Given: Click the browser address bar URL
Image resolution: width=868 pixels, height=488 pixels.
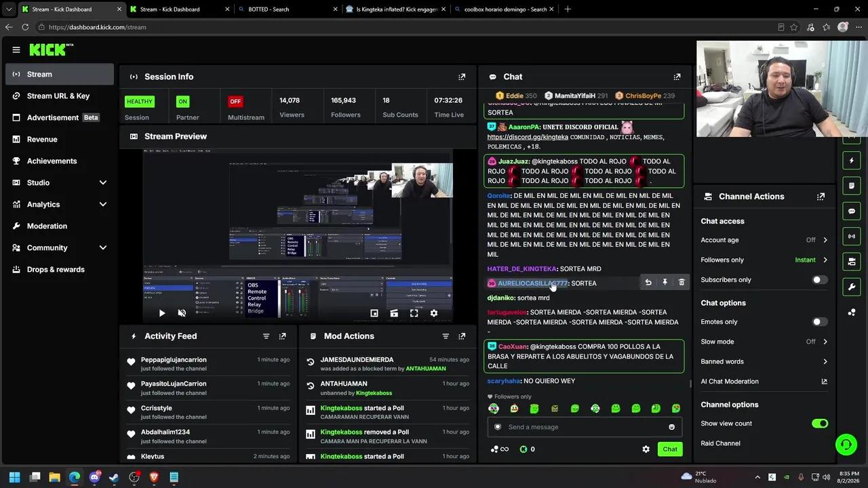Looking at the screenshot, I should point(98,27).
